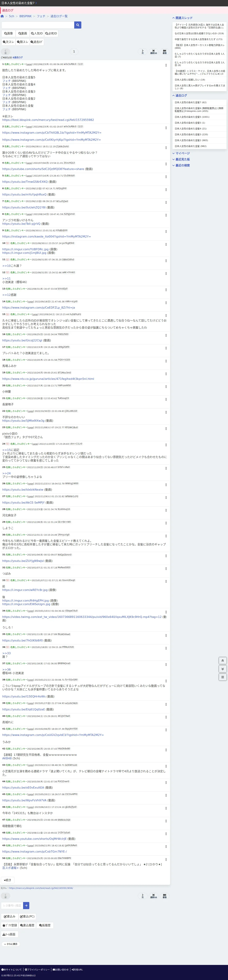Open kebab menu for post 5
This screenshot has height=980, width=228.
pyautogui.click(x=166, y=177)
